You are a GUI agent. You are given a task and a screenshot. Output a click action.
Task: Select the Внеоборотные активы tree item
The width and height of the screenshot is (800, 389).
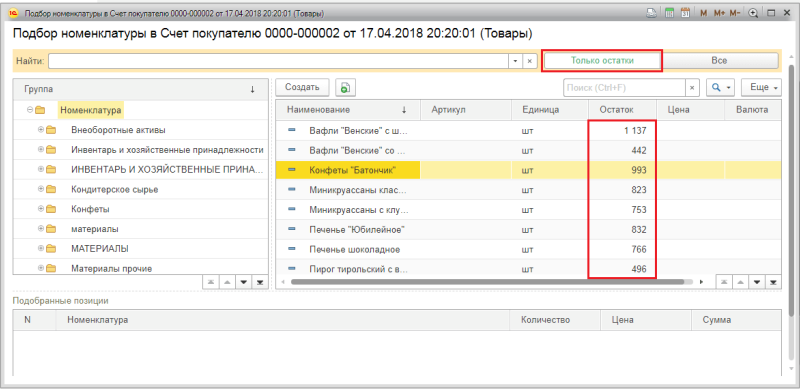(118, 130)
